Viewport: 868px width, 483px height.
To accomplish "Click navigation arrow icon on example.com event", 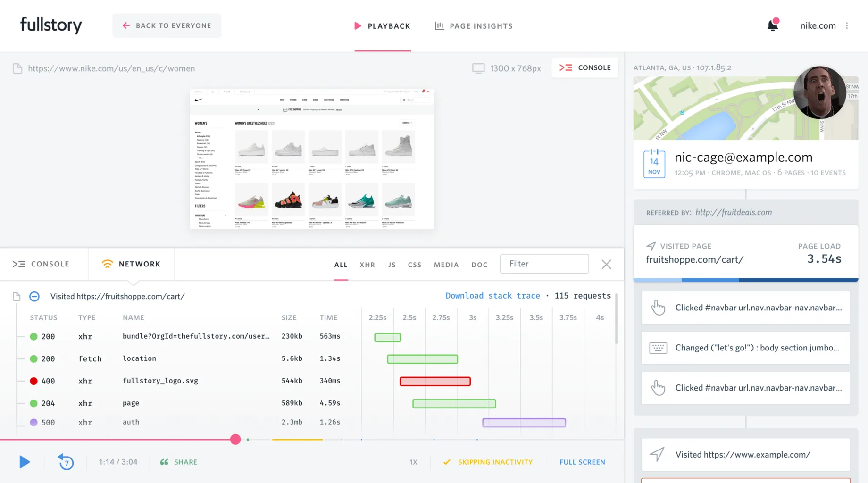I will pyautogui.click(x=657, y=454).
